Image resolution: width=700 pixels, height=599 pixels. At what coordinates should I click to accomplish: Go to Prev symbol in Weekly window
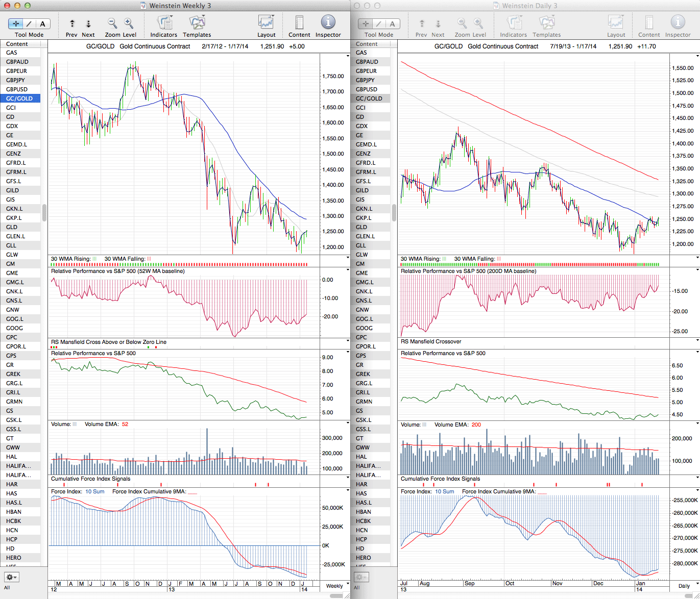72,23
